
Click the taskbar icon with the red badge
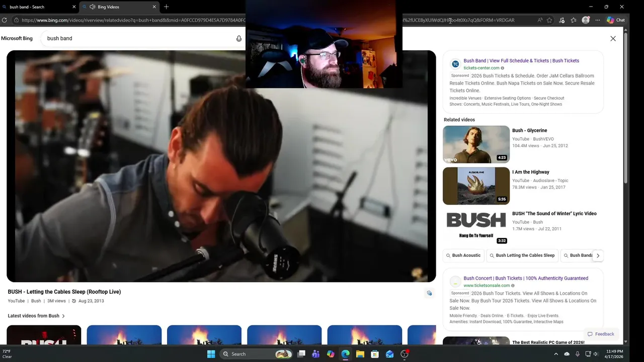pyautogui.click(x=405, y=354)
